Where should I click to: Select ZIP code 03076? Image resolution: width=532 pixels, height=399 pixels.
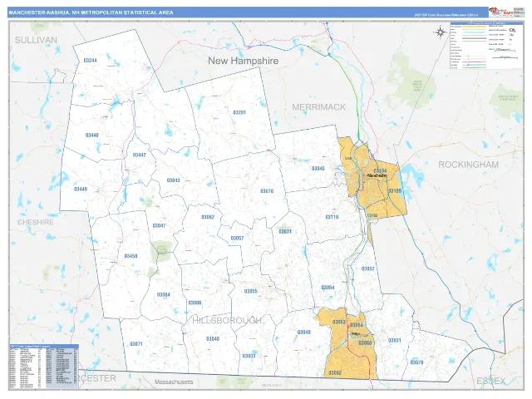point(417,362)
